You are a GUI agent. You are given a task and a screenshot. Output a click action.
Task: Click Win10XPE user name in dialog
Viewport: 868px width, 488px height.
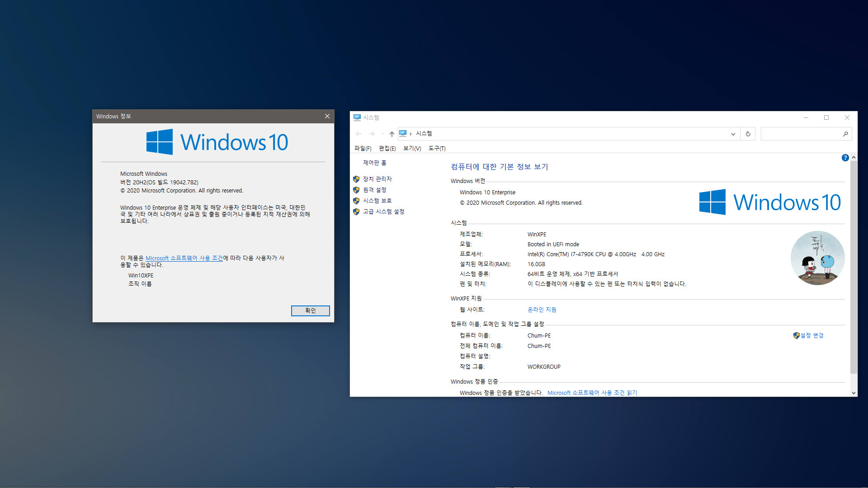coord(141,275)
